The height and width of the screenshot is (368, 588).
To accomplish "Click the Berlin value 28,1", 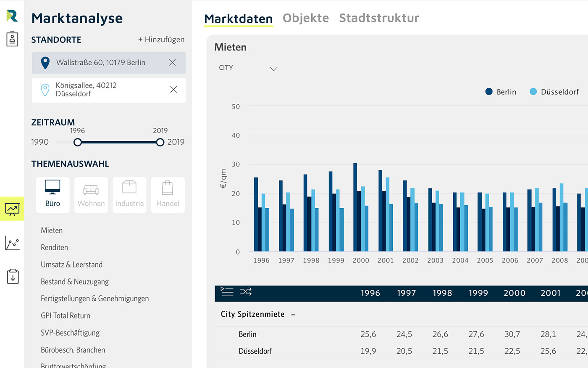I will point(548,334).
